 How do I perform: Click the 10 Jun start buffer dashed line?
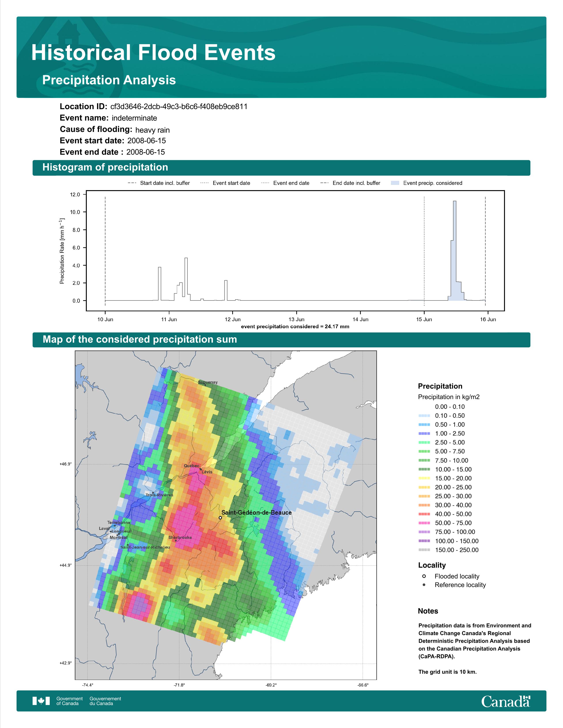click(105, 250)
